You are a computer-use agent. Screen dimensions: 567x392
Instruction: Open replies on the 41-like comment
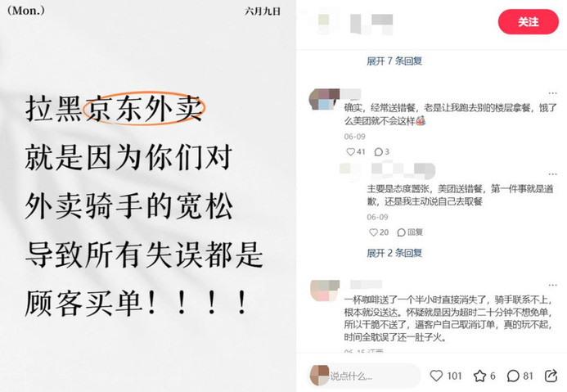coord(378,152)
